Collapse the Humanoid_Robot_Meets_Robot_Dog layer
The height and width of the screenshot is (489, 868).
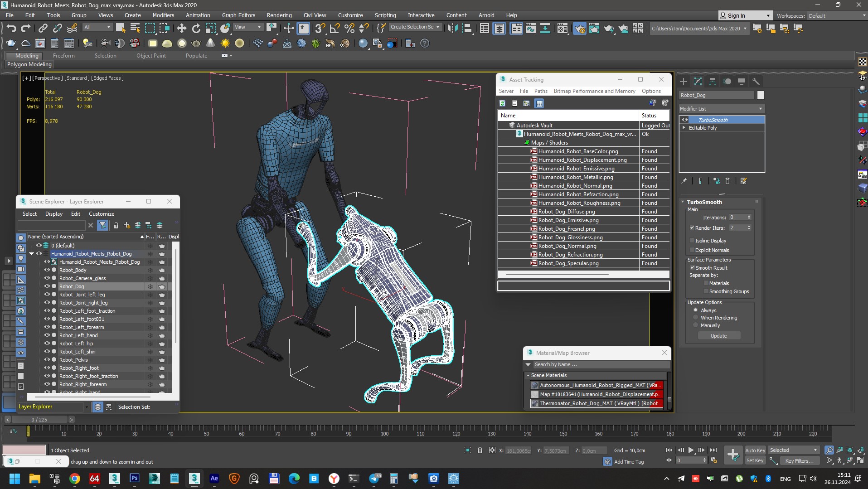tap(31, 254)
